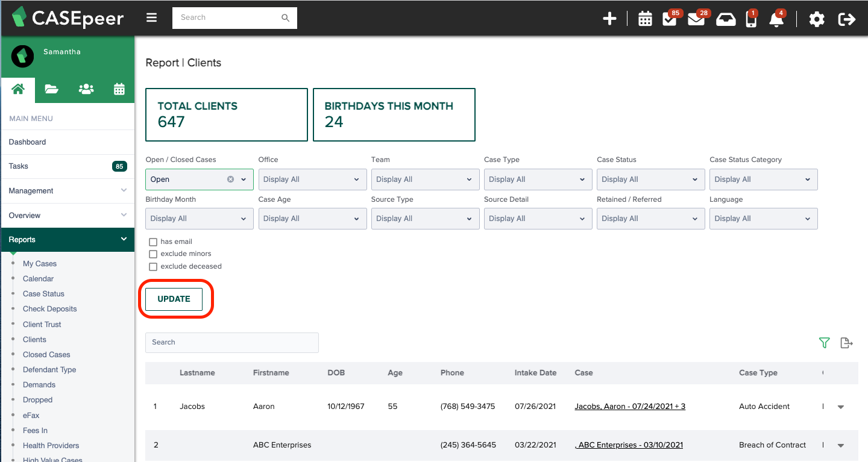Open Check Deposits report
This screenshot has height=462, width=868.
[x=50, y=309]
